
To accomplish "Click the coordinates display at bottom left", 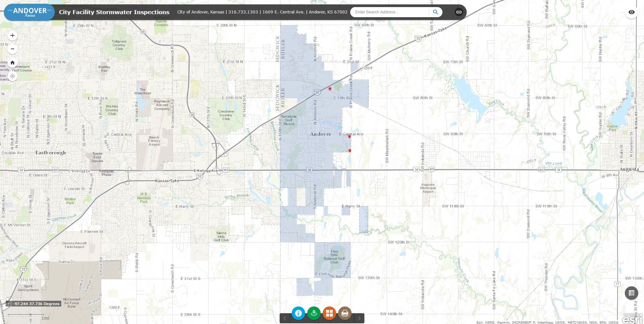I will (35, 303).
